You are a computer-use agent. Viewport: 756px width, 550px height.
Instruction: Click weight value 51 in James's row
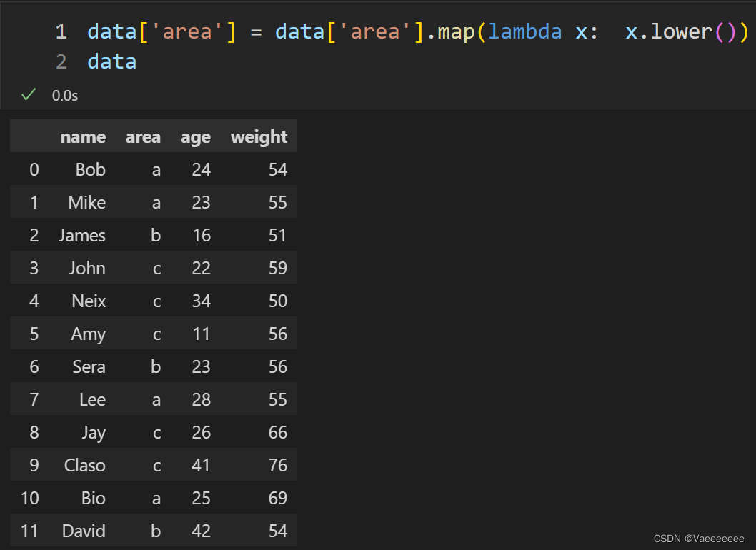pos(278,235)
